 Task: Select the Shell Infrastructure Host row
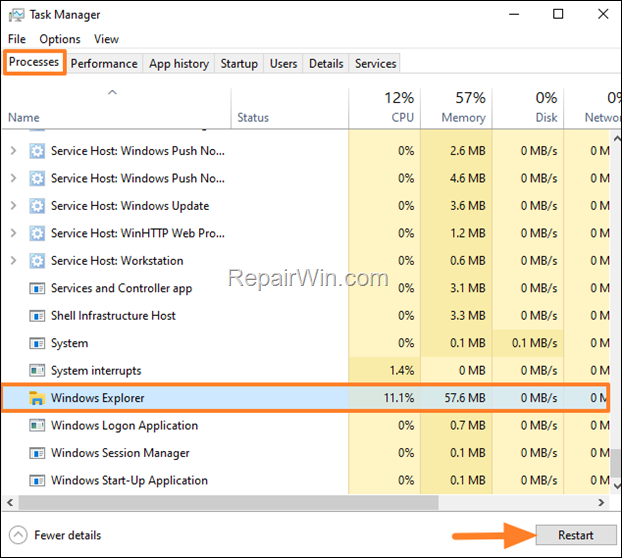[305, 316]
